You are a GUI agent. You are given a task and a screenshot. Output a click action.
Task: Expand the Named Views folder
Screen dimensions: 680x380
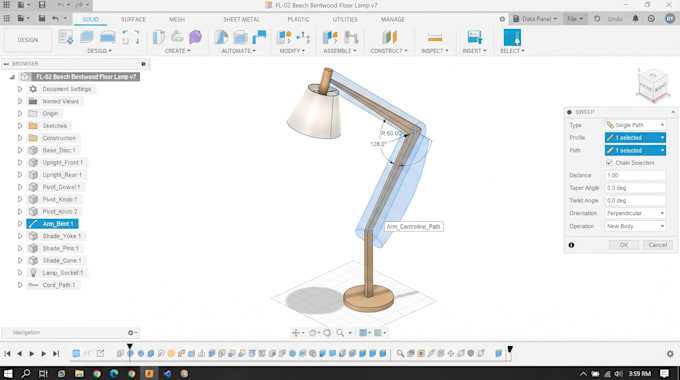tap(20, 101)
